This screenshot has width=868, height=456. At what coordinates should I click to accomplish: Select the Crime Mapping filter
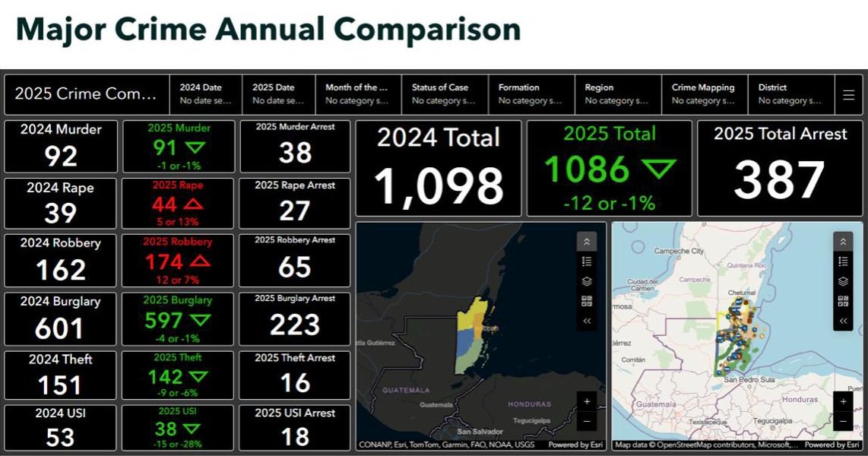(x=704, y=94)
